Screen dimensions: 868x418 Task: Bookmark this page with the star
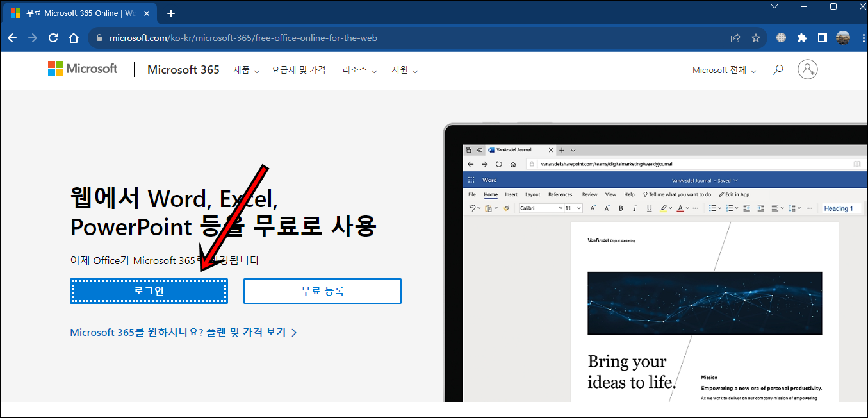[756, 38]
